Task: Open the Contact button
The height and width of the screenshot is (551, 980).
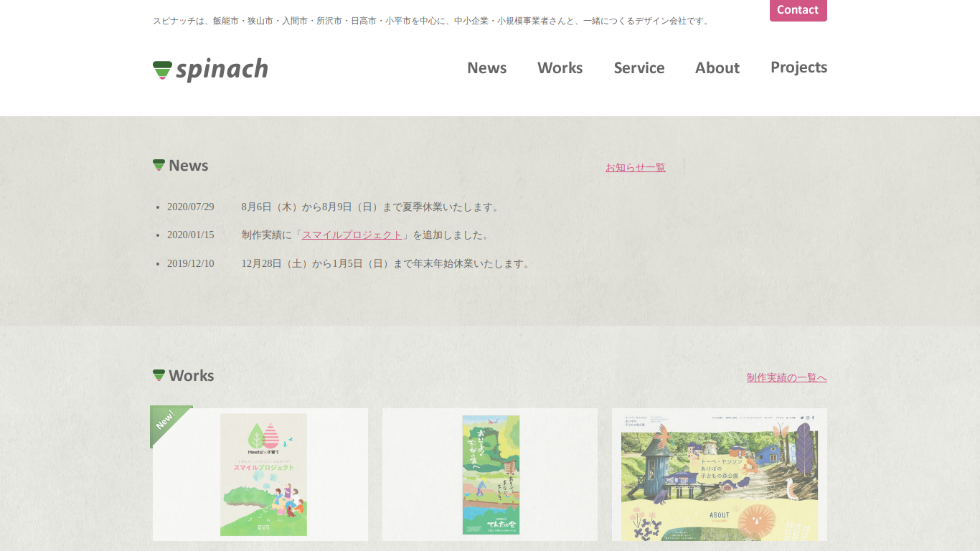Action: click(x=798, y=10)
